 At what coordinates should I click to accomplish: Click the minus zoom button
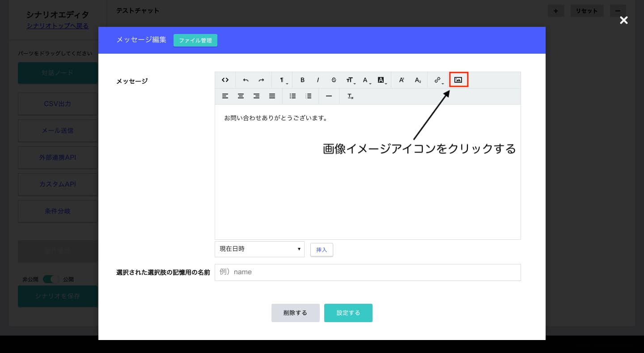click(x=618, y=11)
